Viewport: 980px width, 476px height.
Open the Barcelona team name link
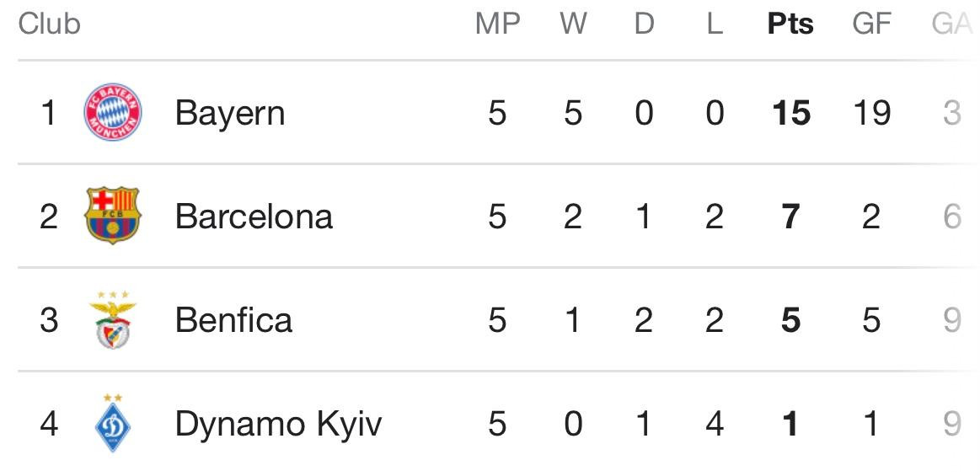click(x=254, y=217)
